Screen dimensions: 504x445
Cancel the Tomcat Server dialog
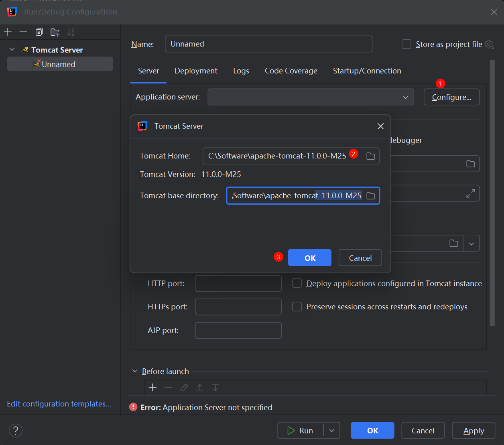pos(360,258)
